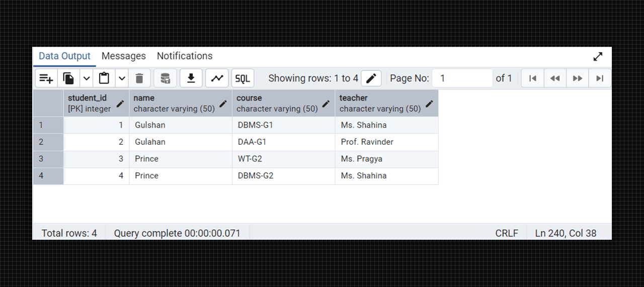This screenshot has height=287, width=644.
Task: Select the cell containing Prof. Ravinder
Action: coord(386,142)
